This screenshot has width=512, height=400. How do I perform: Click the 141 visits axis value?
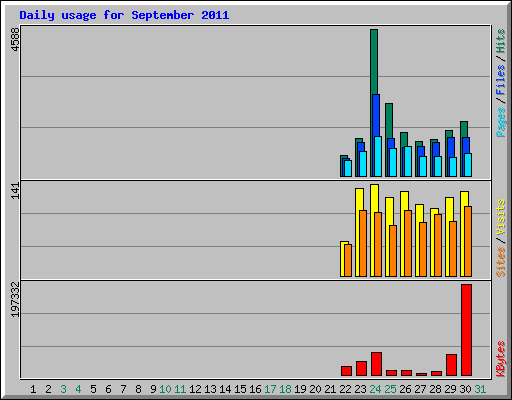(x=15, y=191)
